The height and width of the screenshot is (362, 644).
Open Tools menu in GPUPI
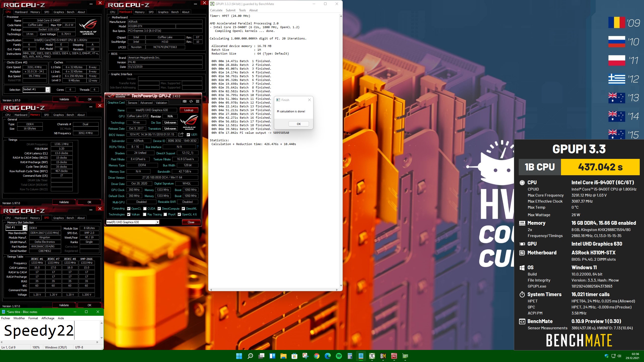[242, 10]
